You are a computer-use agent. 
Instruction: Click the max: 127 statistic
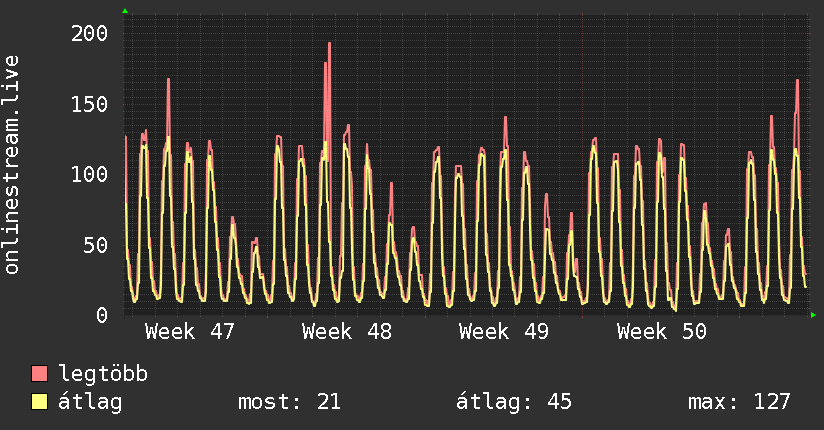[x=739, y=402]
